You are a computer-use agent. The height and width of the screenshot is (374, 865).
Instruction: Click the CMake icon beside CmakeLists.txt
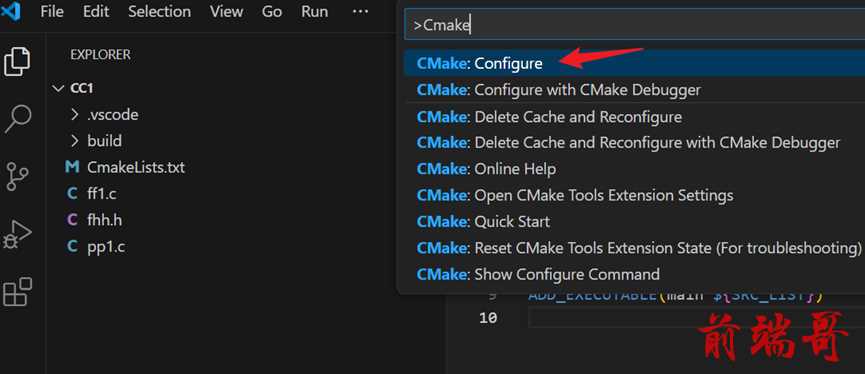click(x=72, y=167)
